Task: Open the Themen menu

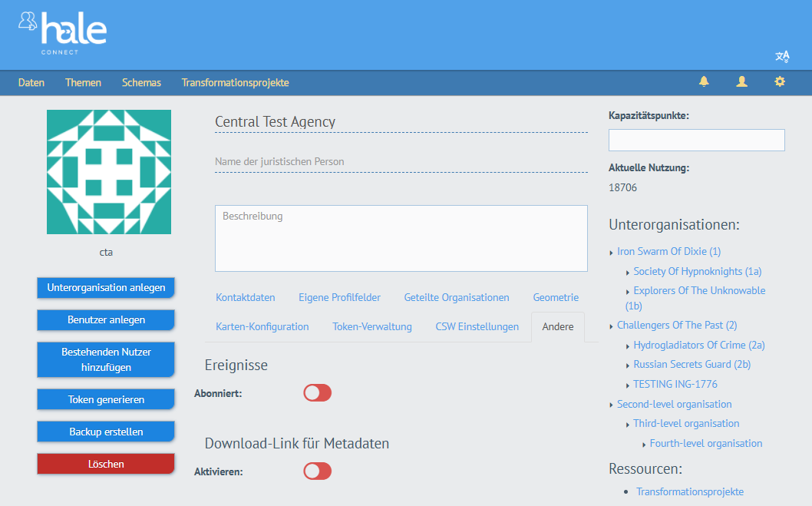Action: click(83, 82)
